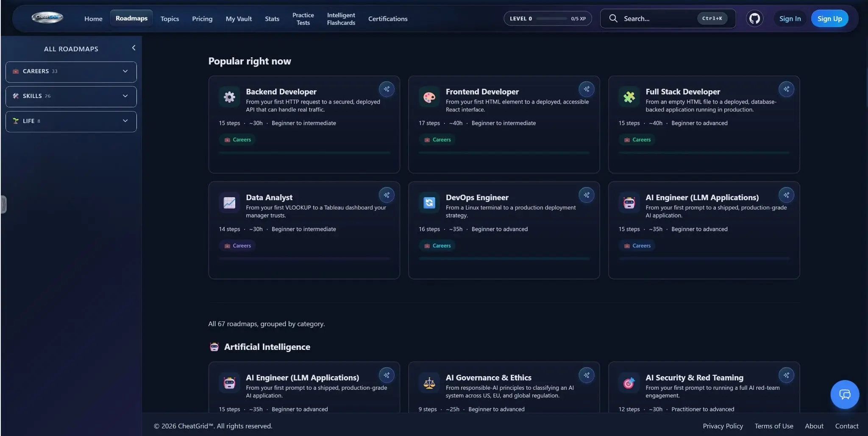Click the "Popular right now" heading

point(250,61)
